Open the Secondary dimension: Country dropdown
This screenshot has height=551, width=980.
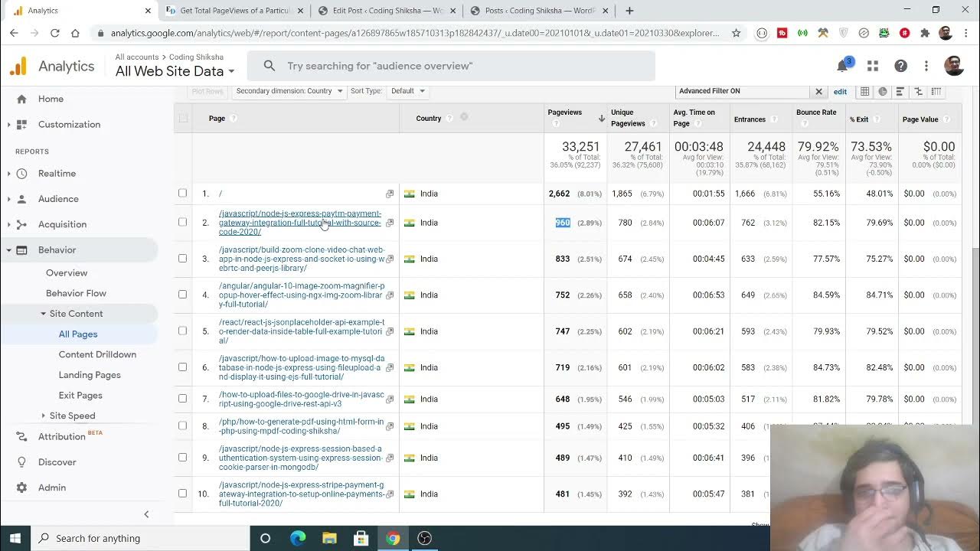pos(289,91)
